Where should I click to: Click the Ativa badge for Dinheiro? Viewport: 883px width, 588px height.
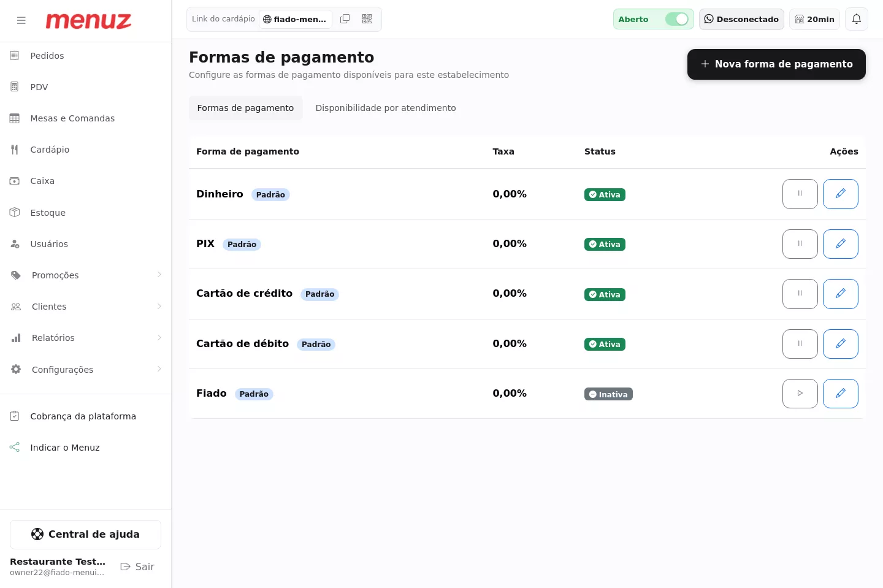(x=605, y=194)
